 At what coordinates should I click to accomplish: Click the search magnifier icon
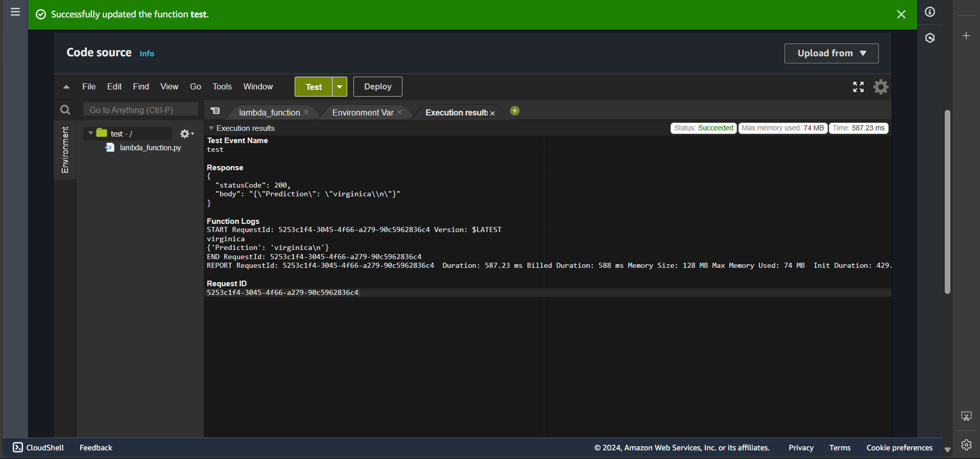[65, 110]
